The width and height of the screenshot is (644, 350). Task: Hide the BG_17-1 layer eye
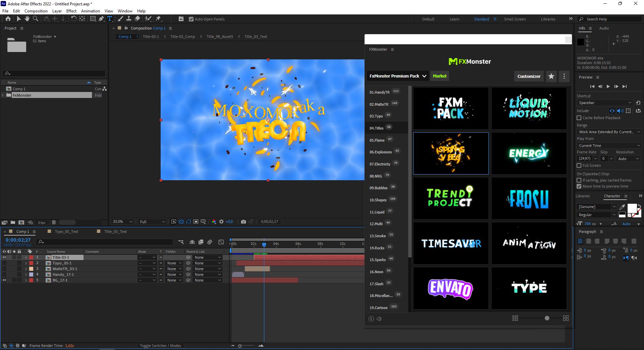point(4,280)
